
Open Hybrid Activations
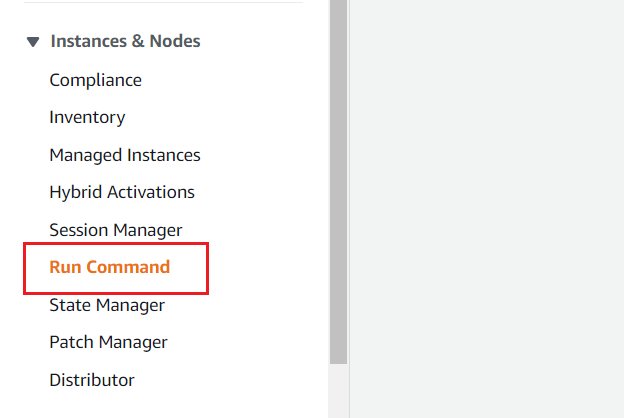(122, 192)
